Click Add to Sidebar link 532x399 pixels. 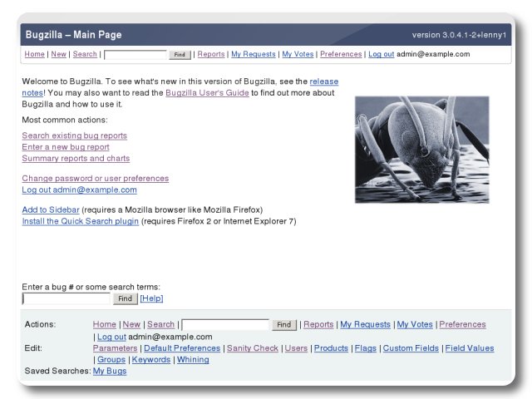click(51, 209)
